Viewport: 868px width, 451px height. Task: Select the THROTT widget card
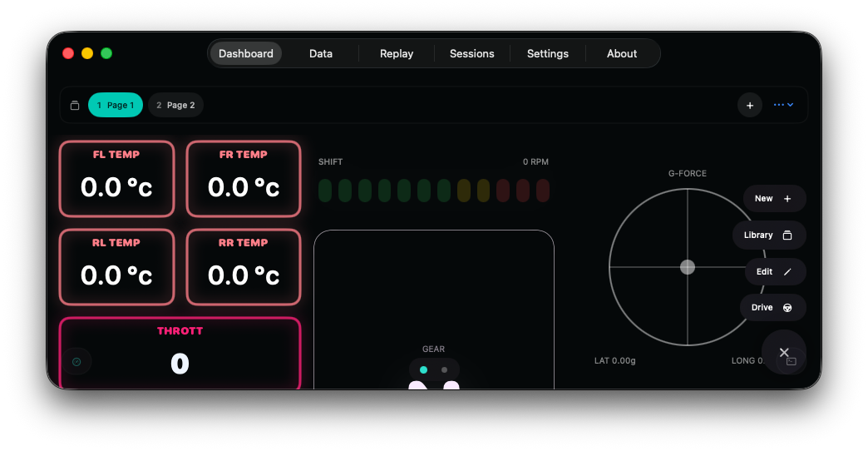pyautogui.click(x=180, y=353)
